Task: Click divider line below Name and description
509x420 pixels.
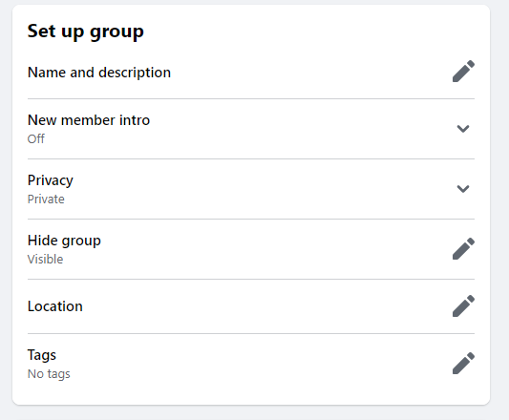Action: coord(251,98)
